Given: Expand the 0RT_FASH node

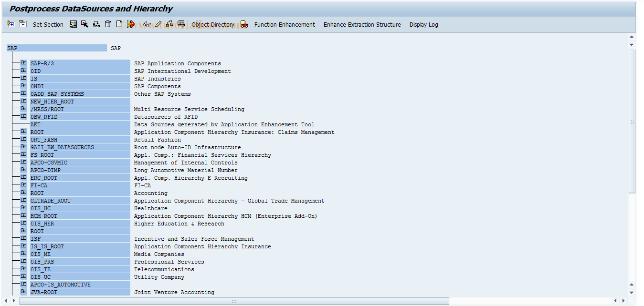Looking at the screenshot, I should click(x=23, y=139).
